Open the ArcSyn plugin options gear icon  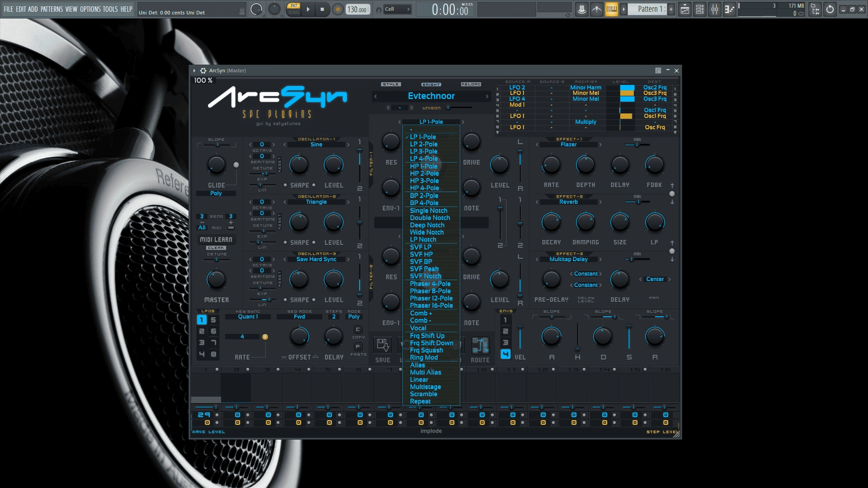203,70
